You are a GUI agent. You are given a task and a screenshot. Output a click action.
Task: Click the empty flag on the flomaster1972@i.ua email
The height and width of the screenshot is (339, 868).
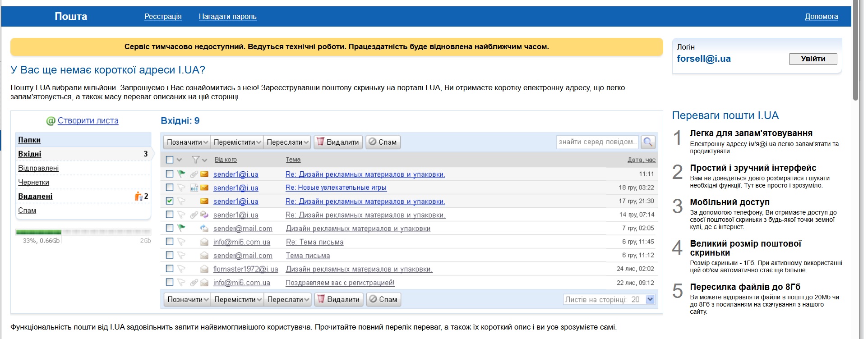click(181, 269)
